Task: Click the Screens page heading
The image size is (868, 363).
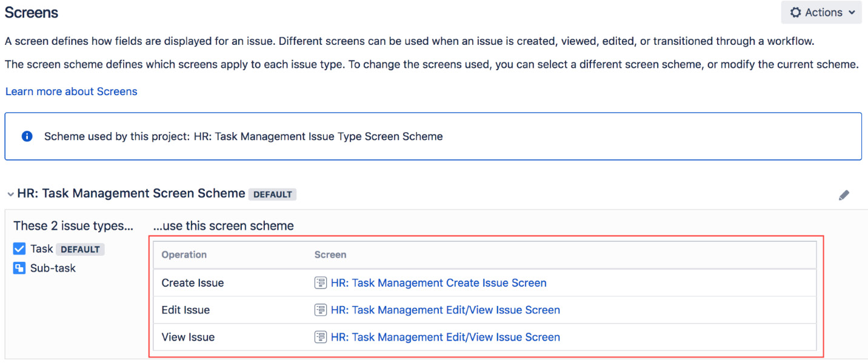Action: [x=31, y=12]
